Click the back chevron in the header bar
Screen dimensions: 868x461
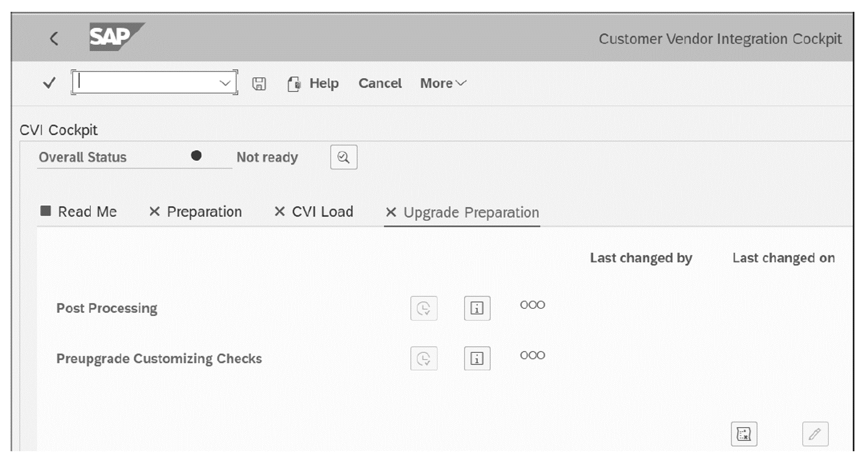pyautogui.click(x=53, y=38)
